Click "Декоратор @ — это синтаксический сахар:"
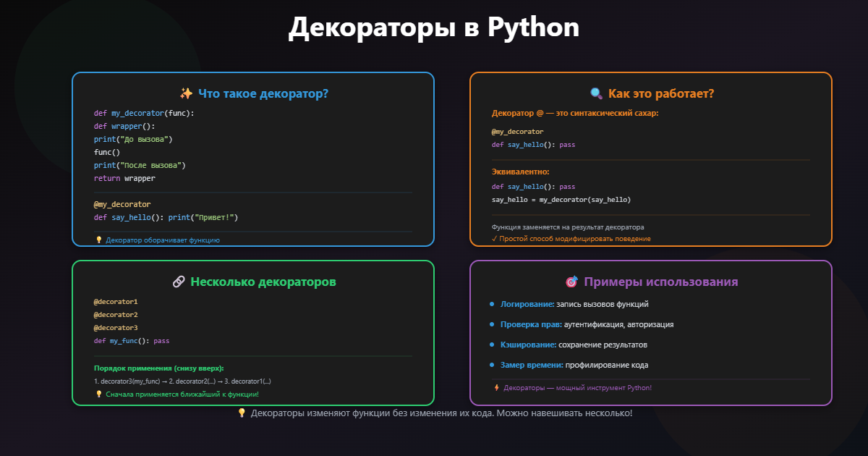868x456 pixels. tap(575, 113)
